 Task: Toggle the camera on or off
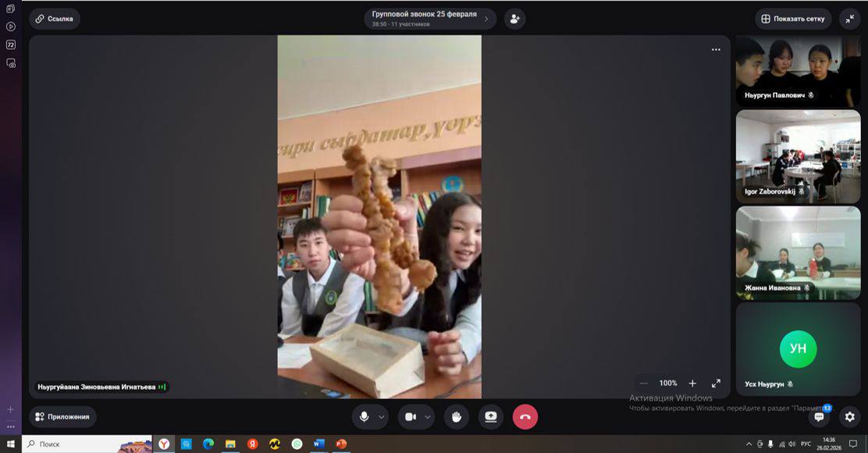tap(411, 417)
